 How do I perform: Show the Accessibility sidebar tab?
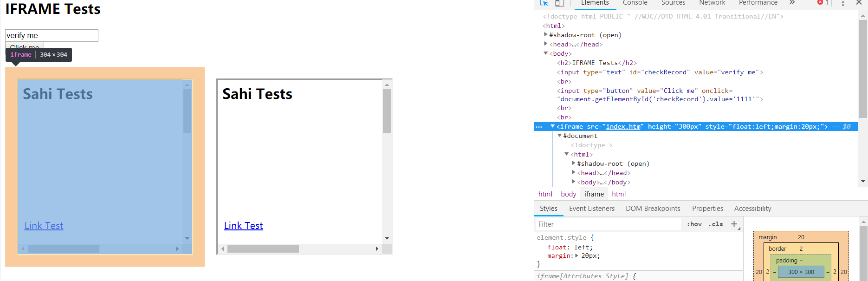(753, 209)
